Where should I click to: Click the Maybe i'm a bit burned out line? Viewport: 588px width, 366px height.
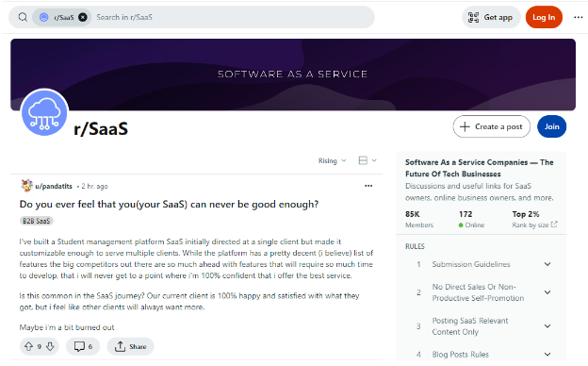(67, 327)
